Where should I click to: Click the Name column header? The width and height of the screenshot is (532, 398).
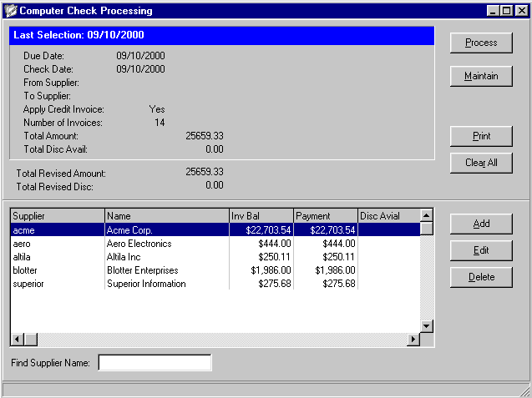pos(165,216)
